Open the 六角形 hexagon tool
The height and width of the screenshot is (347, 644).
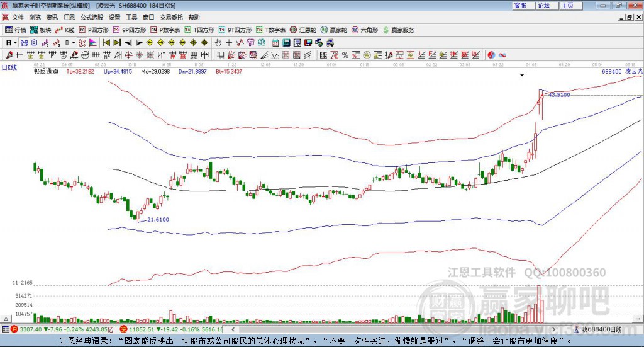pyautogui.click(x=365, y=30)
